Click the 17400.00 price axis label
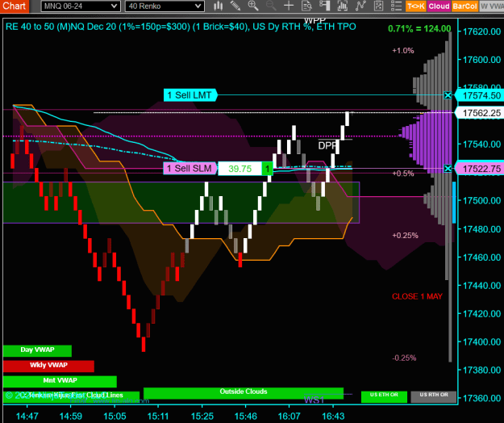 tap(481, 341)
